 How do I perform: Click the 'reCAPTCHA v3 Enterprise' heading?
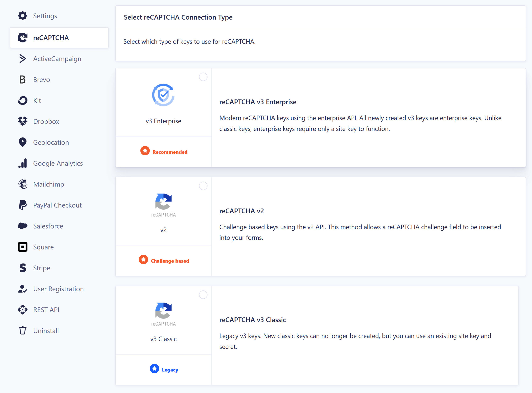[258, 102]
